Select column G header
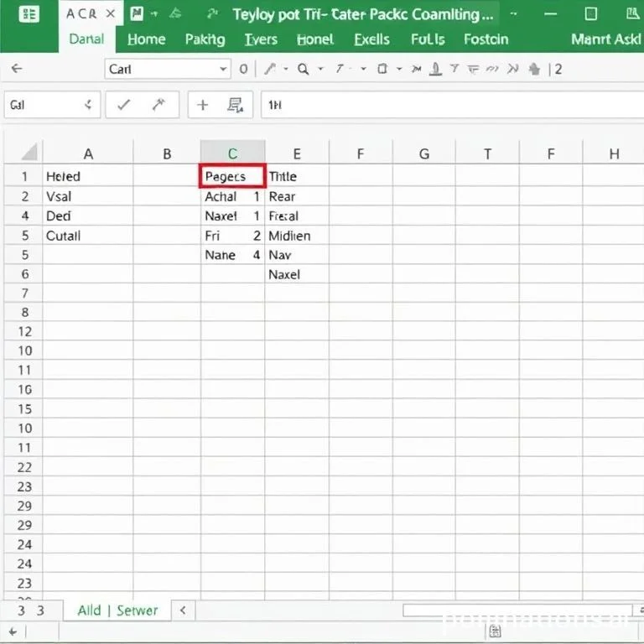 [x=423, y=153]
